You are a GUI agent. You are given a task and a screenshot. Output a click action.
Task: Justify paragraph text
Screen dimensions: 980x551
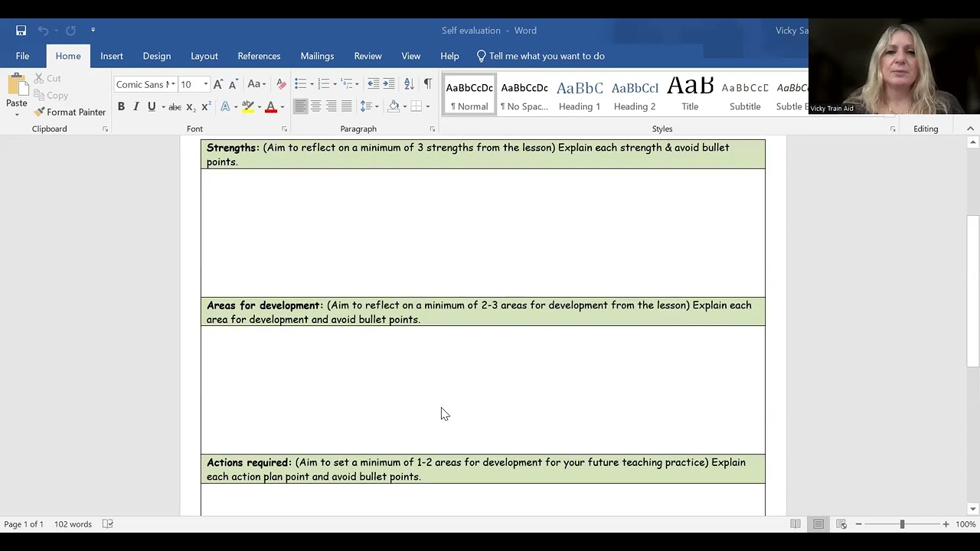[x=346, y=106]
